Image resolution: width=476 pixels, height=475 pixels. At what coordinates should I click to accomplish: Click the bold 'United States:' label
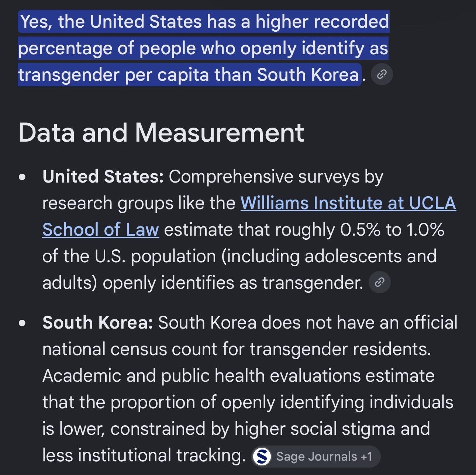tap(103, 177)
